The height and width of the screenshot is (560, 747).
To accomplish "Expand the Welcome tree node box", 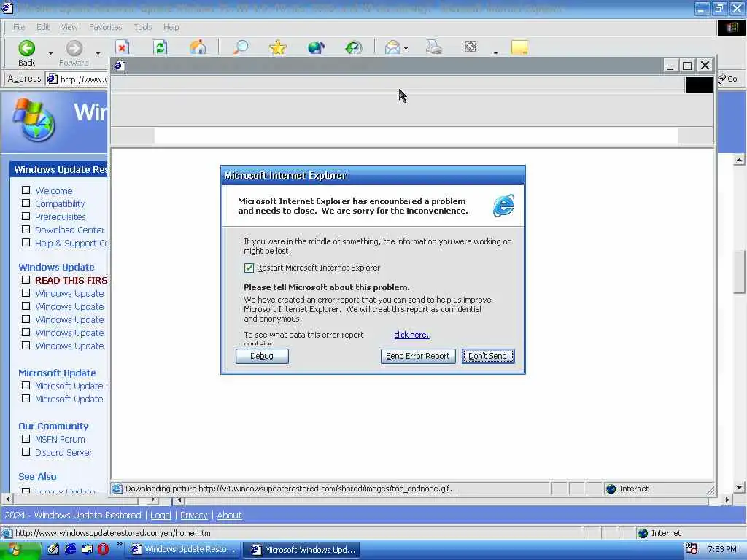I will [x=26, y=190].
